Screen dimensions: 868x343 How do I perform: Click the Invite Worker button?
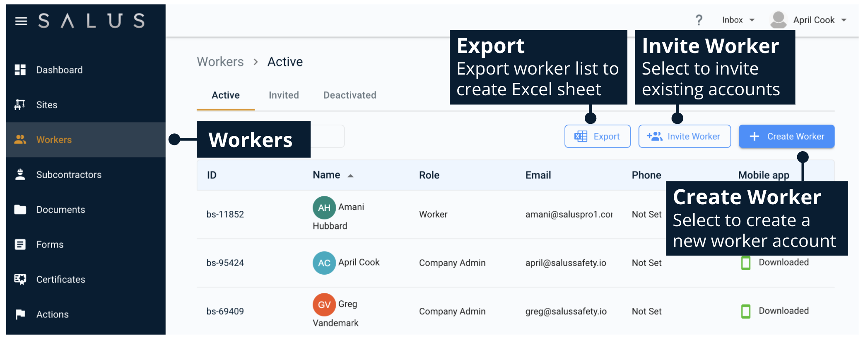click(684, 136)
